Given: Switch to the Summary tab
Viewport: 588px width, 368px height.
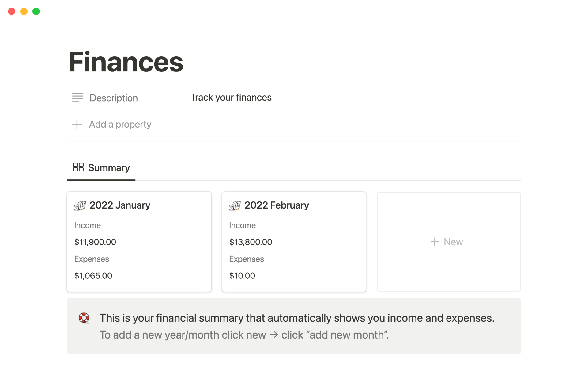Looking at the screenshot, I should pos(109,168).
